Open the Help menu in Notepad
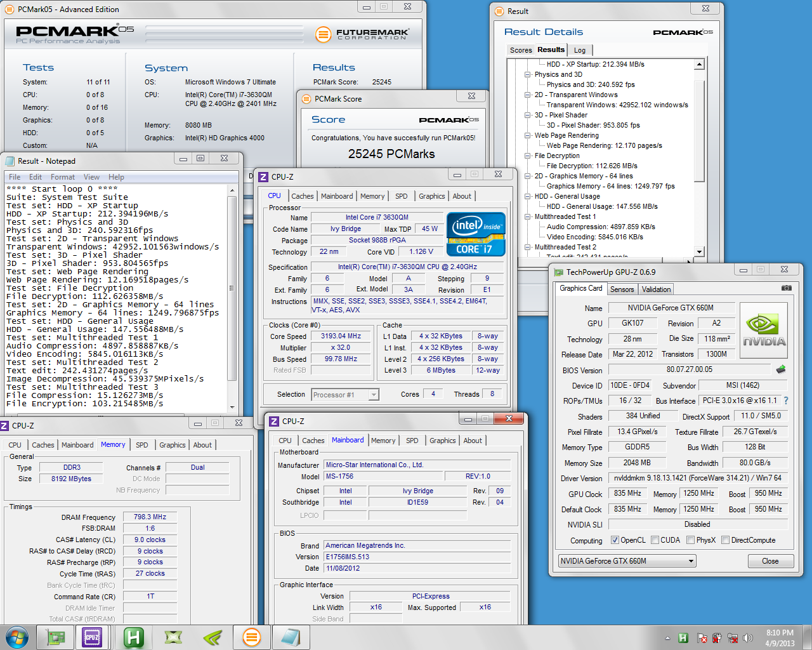The height and width of the screenshot is (650, 812). tap(116, 177)
